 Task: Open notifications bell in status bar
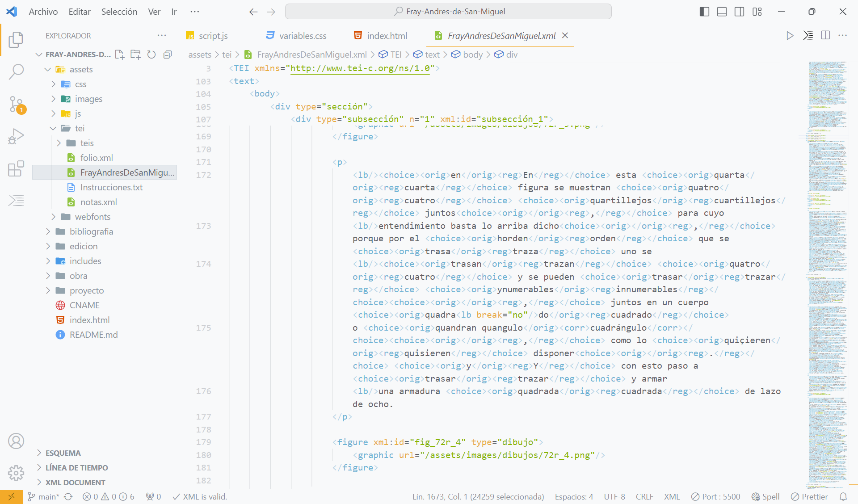(x=843, y=497)
